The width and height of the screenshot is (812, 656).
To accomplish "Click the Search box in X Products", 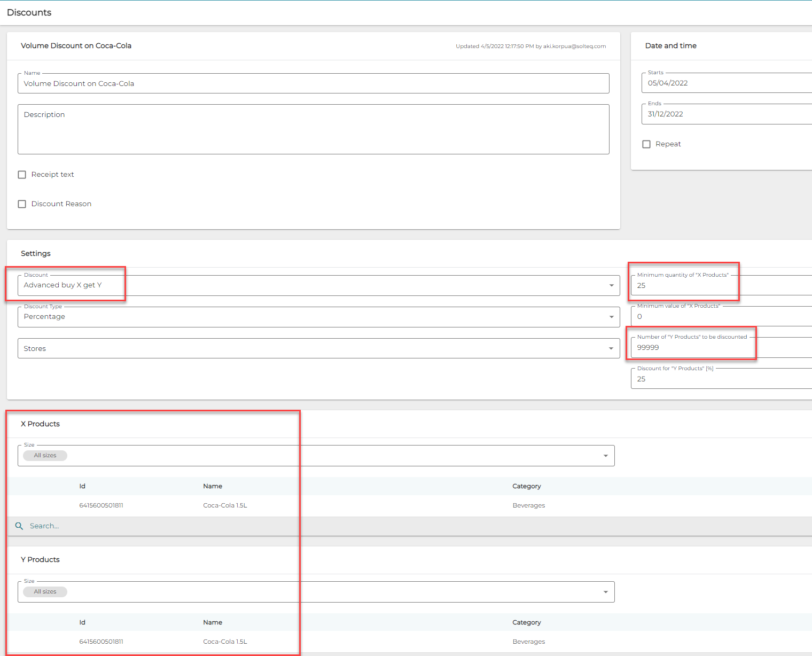I will [160, 526].
